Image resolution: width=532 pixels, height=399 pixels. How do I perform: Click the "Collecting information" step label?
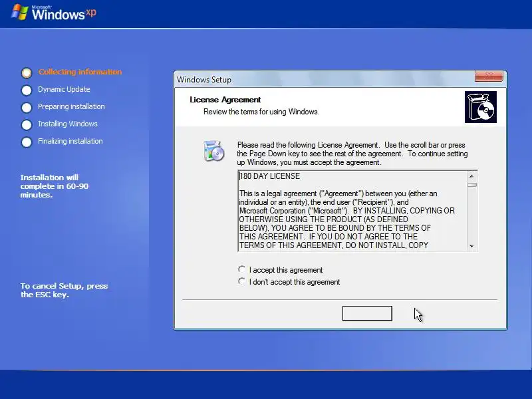click(x=80, y=72)
